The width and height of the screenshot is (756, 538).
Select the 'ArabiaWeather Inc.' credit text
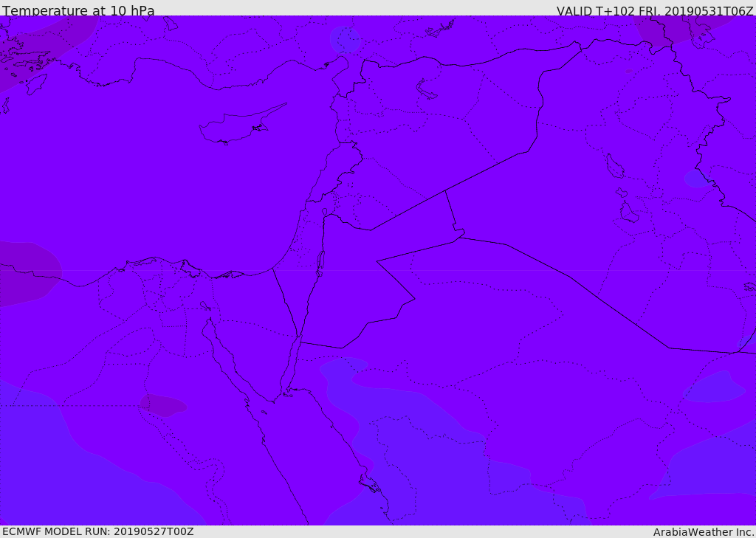(x=704, y=532)
